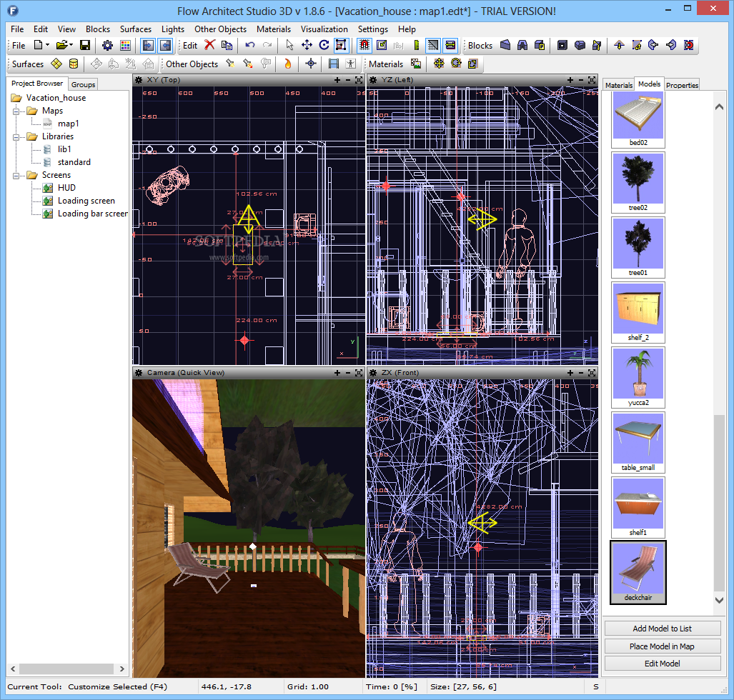Zoom in the YZ (Left) viewport
This screenshot has width=734, height=700.
570,80
